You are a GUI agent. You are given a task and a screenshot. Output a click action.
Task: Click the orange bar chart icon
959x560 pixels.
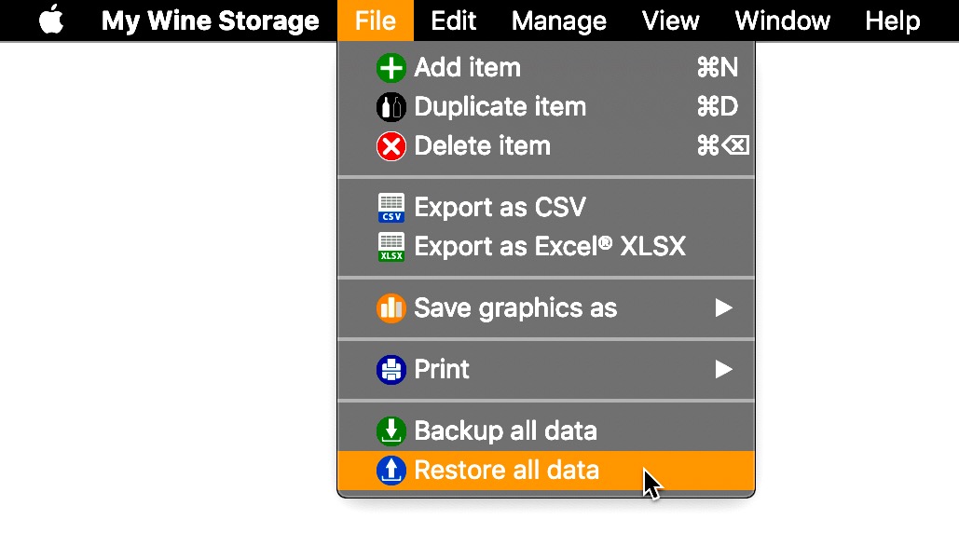click(x=390, y=308)
